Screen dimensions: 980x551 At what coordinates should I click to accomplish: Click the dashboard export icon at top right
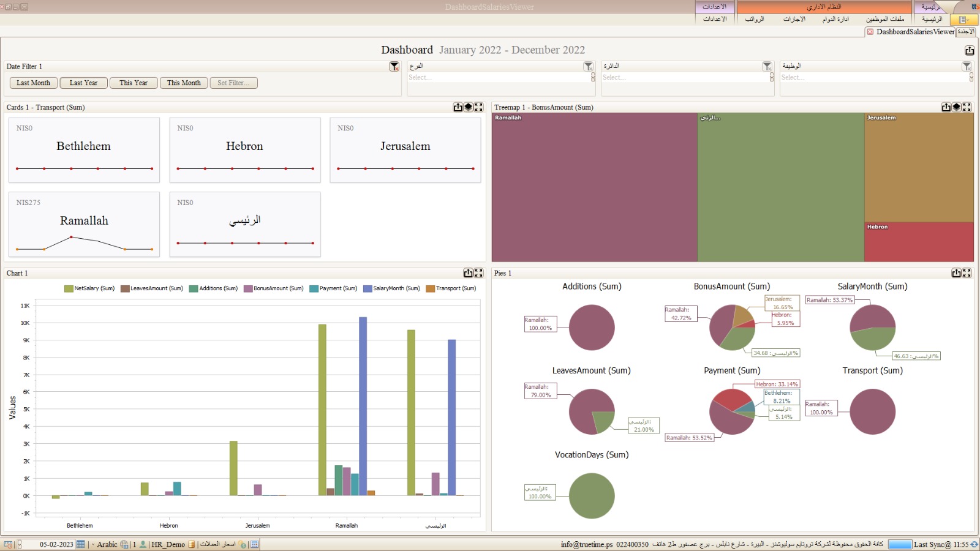click(969, 50)
